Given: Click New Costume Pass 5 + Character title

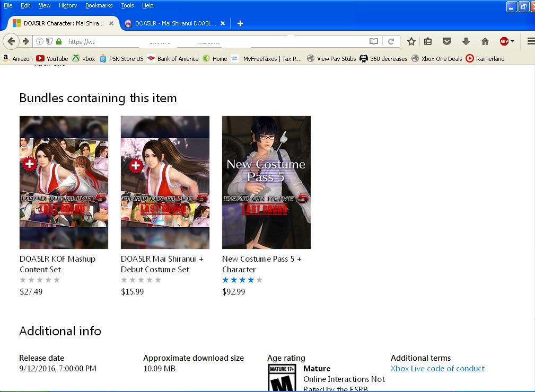Looking at the screenshot, I should [x=262, y=264].
